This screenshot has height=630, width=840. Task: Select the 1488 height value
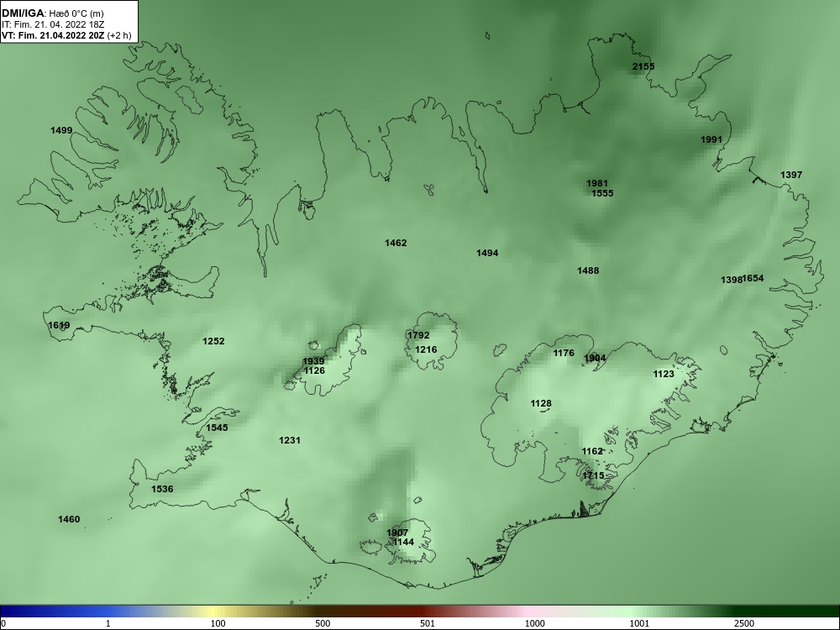pos(588,270)
